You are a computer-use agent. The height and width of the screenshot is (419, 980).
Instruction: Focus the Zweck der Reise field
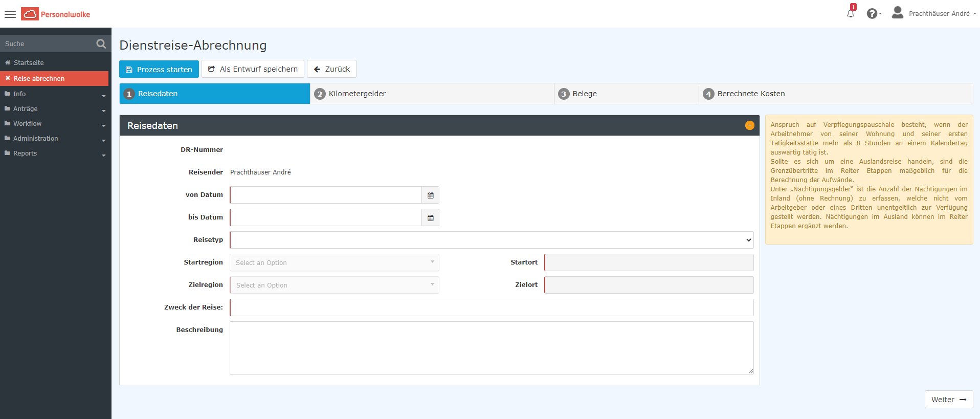[x=491, y=307]
